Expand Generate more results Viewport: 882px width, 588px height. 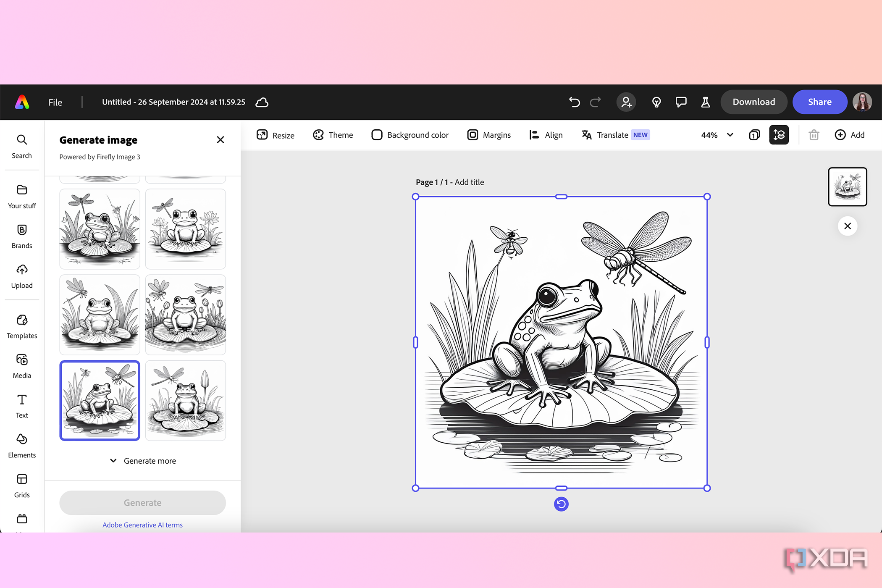tap(143, 461)
